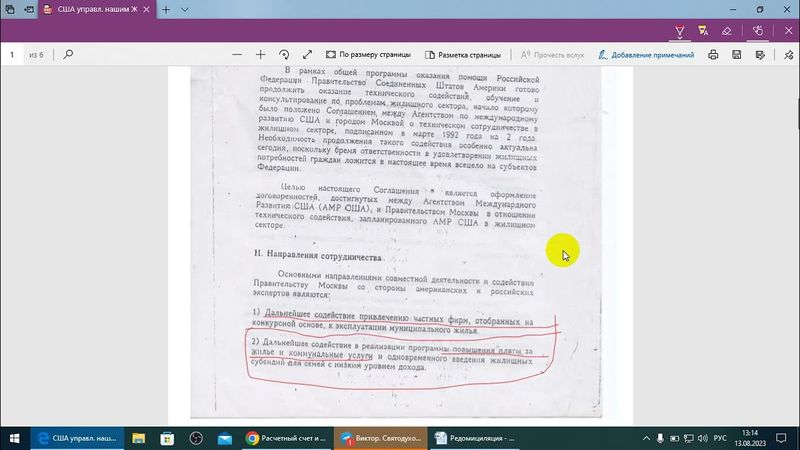Open the Mail app from taskbar
The width and height of the screenshot is (800, 450).
pos(224,438)
